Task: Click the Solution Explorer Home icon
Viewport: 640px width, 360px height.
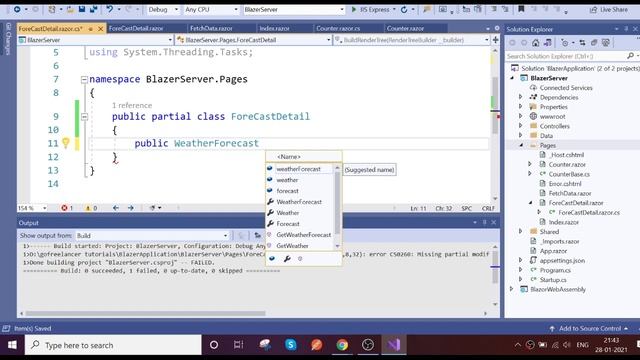Action: pos(536,42)
